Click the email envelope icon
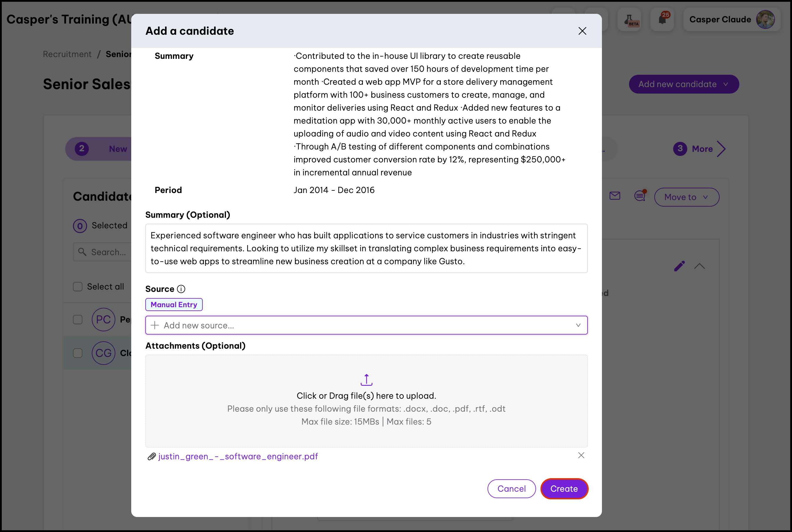 click(x=615, y=196)
